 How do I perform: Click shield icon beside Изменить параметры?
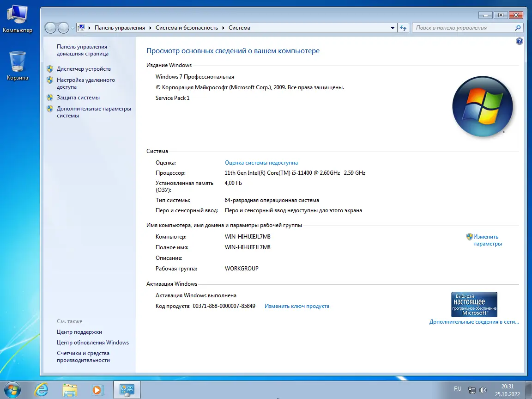click(469, 237)
